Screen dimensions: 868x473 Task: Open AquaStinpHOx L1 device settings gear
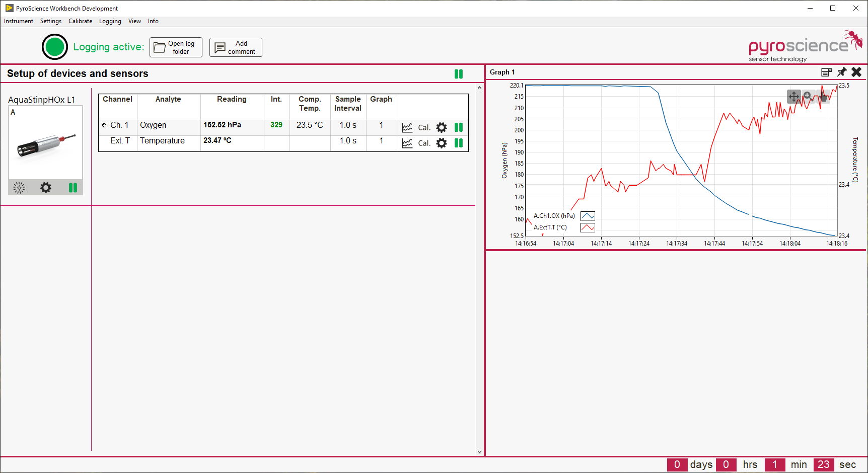click(46, 188)
